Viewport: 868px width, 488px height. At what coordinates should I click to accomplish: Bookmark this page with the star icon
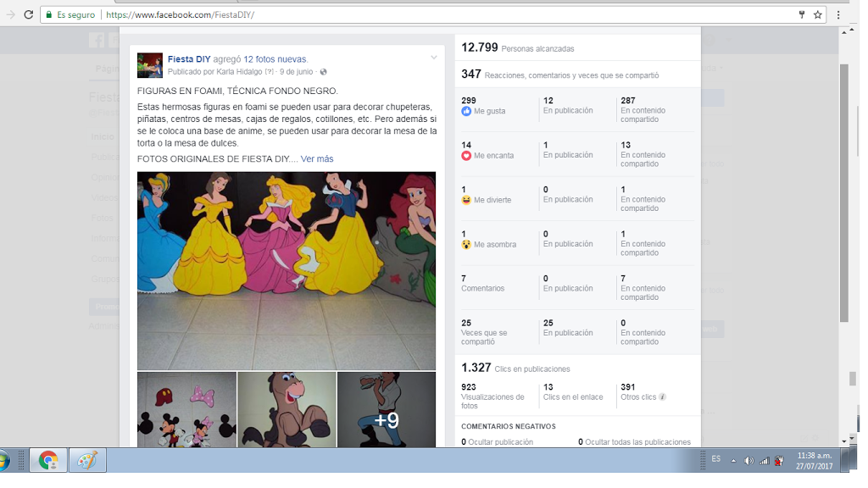tap(818, 15)
